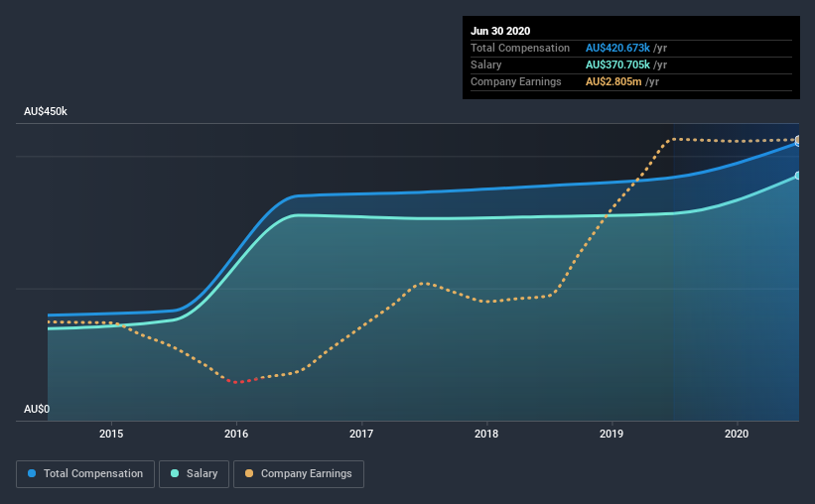Click the Salary row label in tooltip
This screenshot has width=815, height=504.
486,64
